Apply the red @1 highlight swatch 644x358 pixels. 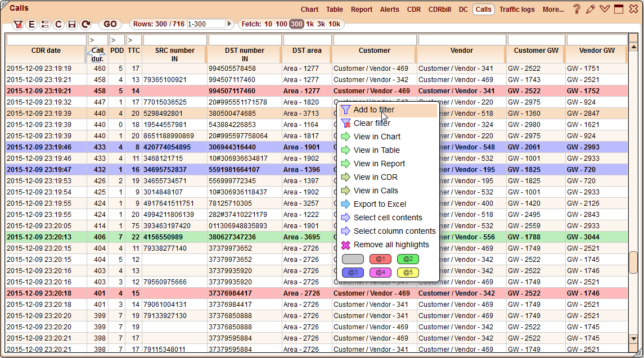point(379,259)
